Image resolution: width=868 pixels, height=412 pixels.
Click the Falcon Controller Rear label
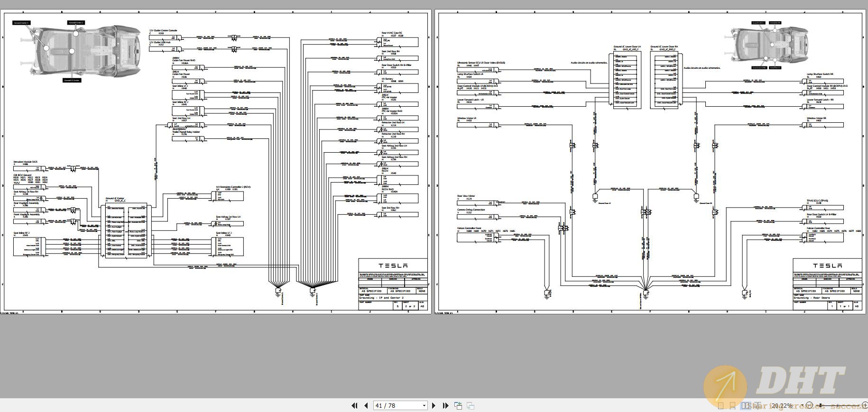818,228
